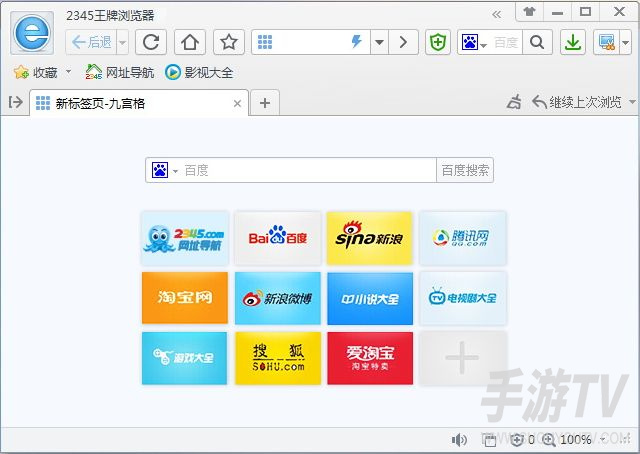Add a site with the plus tile
Viewport: 640px width, 454px height.
click(463, 358)
